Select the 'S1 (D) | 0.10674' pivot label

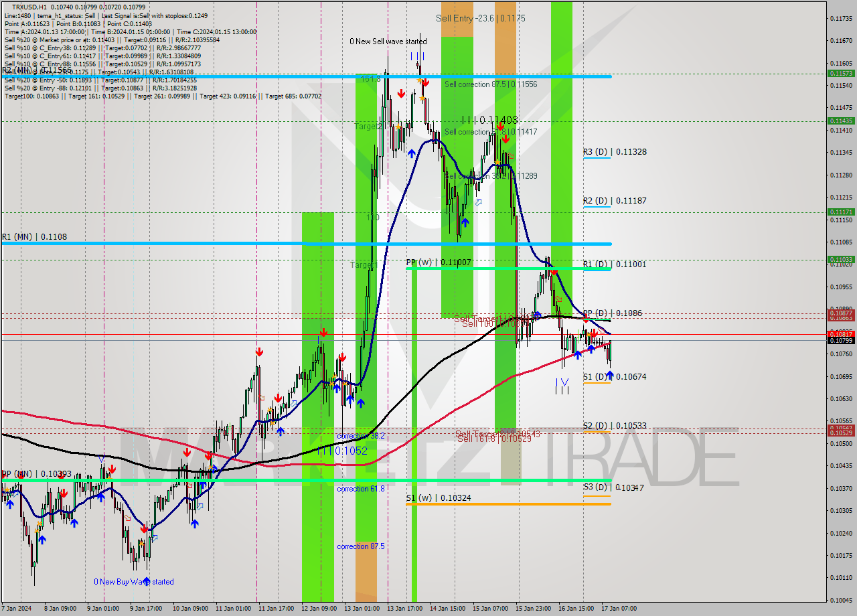click(x=615, y=377)
